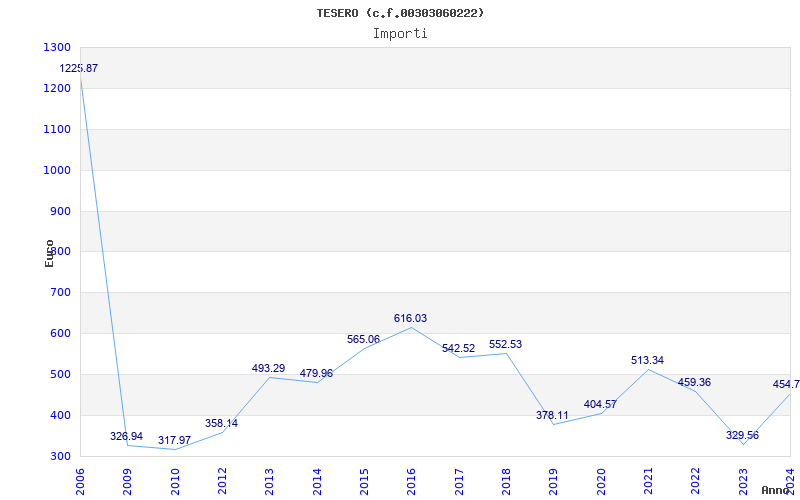Click the 1200 y-axis tick label
Image resolution: width=800 pixels, height=500 pixels.
57,88
